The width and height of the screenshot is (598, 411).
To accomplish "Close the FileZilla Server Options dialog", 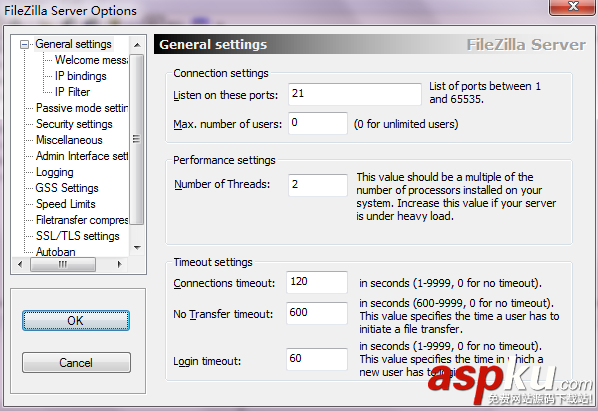I will point(572,7).
